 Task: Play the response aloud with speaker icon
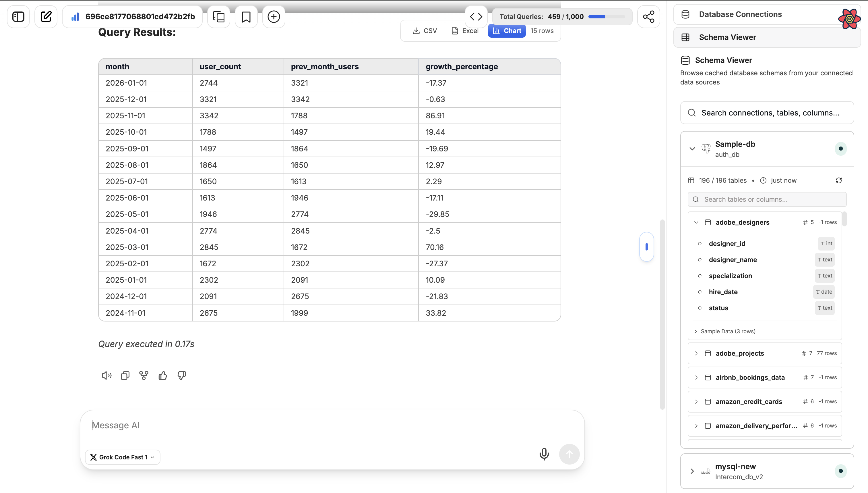(x=106, y=375)
